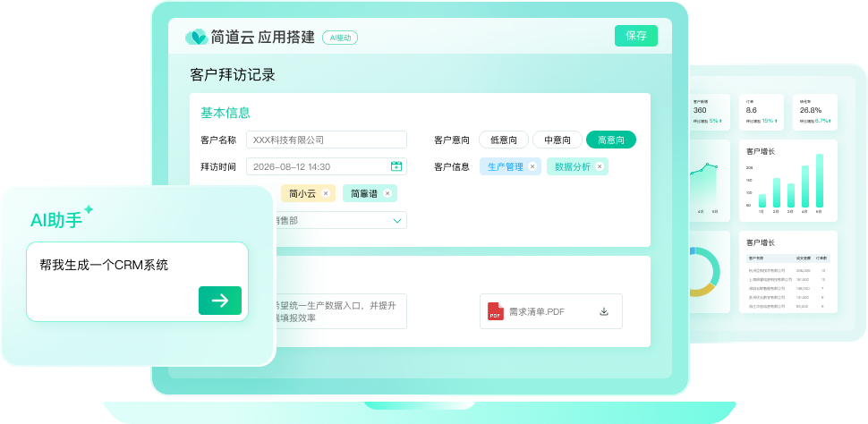Click the 8.6 stat in dashboard window
Screen dimensions: 868x424
click(751, 110)
